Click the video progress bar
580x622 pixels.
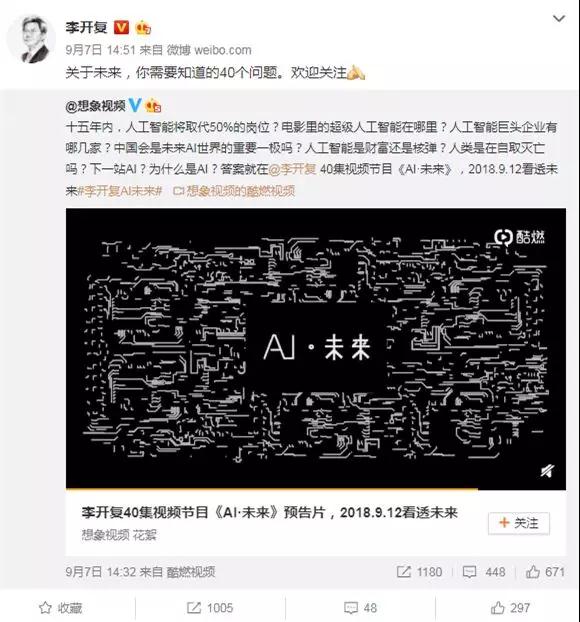316,489
